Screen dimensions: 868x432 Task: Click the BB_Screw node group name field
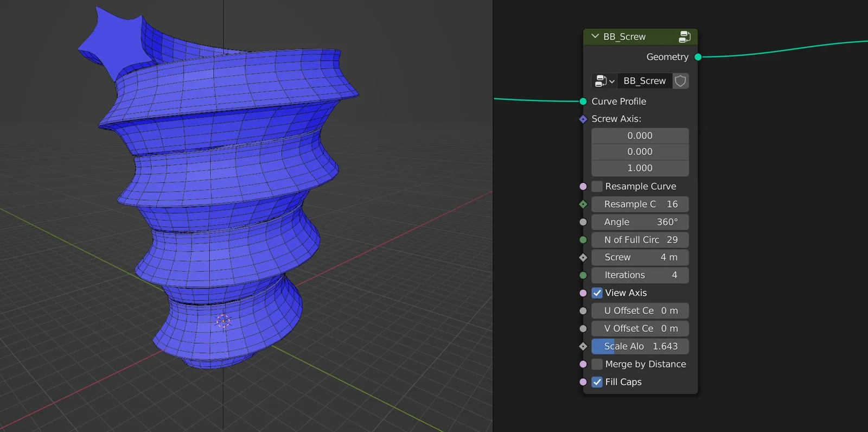coord(644,81)
